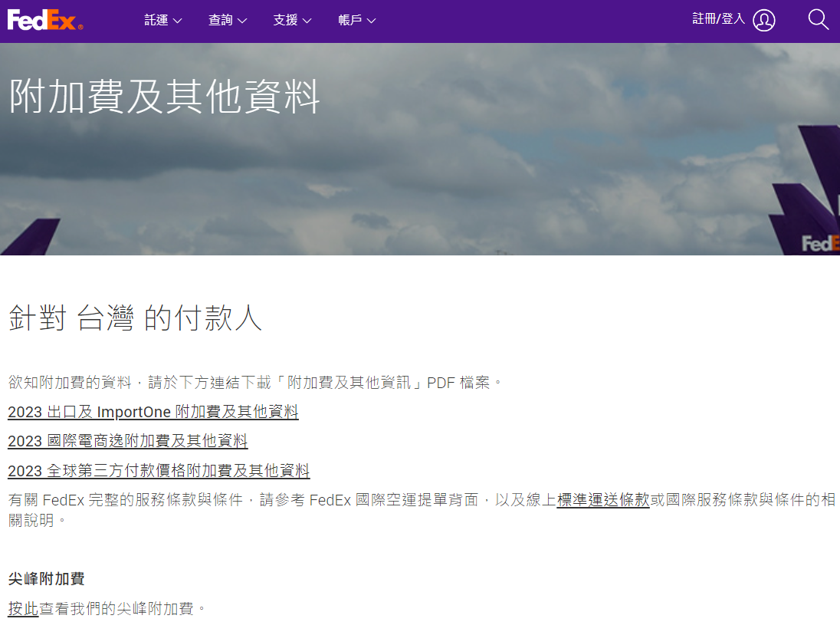Open 2023 全球第三方付款價格附加費及其他資料 PDF

[x=158, y=471]
